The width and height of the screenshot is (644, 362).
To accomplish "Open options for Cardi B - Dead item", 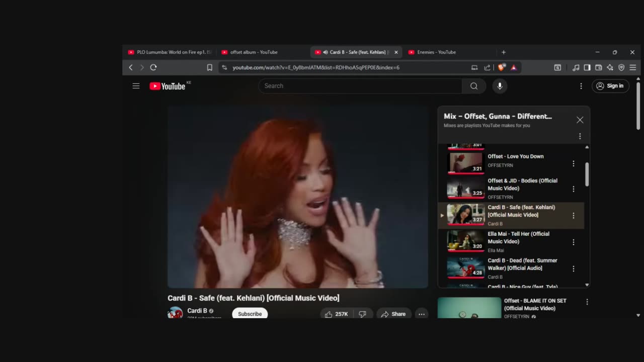I will pos(573,269).
